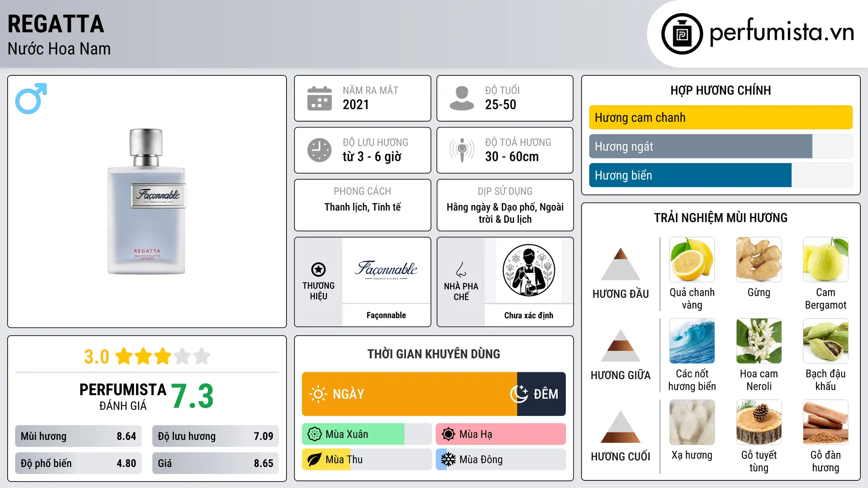The width and height of the screenshot is (868, 488).
Task: Click the usage occasion description text
Action: [x=505, y=213]
